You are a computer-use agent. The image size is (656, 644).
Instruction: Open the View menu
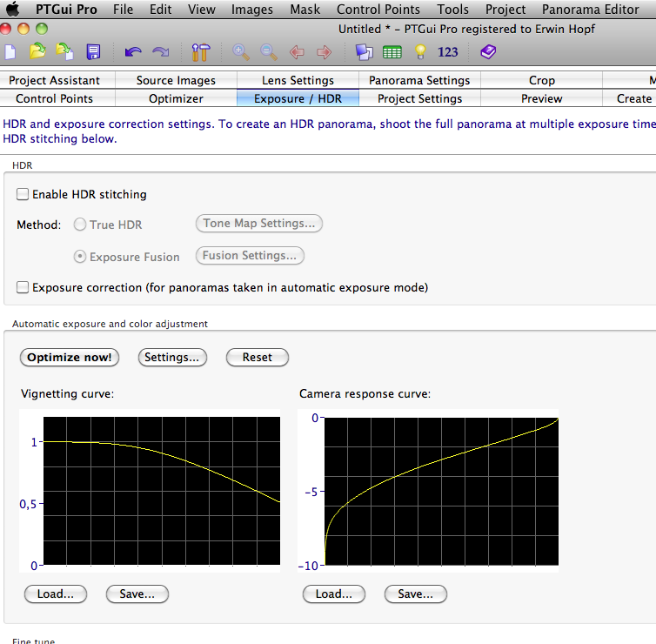[x=201, y=10]
